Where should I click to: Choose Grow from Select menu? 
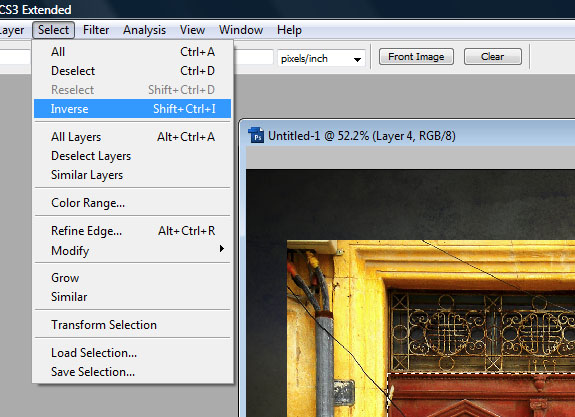pos(132,278)
